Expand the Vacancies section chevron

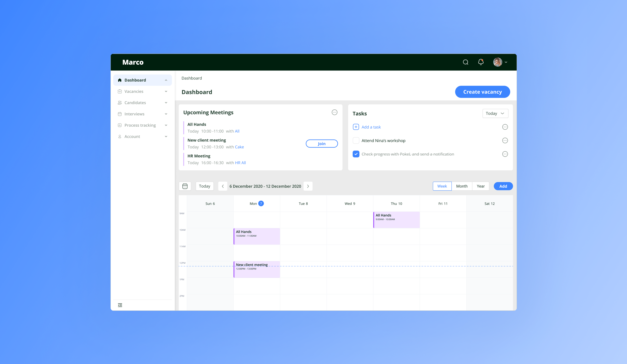166,91
